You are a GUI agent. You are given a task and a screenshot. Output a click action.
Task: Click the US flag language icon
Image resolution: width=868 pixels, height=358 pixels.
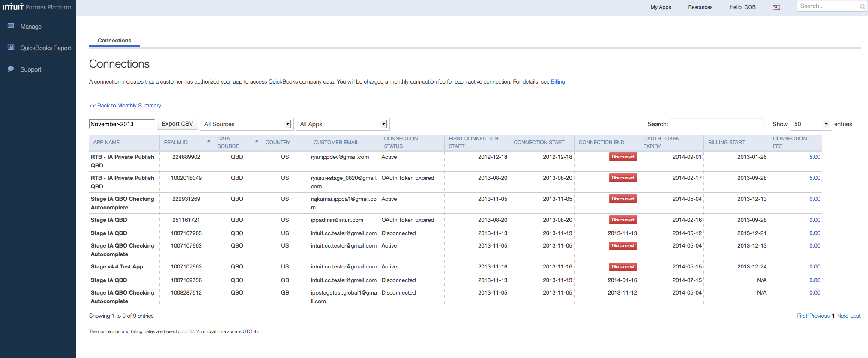[x=776, y=7]
